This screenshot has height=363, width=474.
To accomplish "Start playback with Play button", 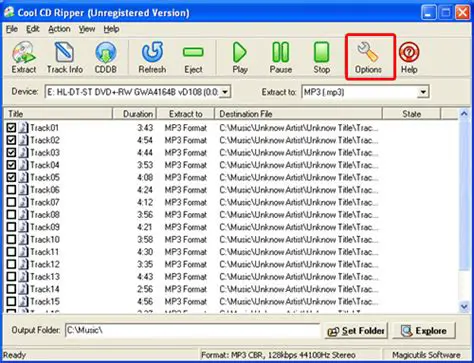I will pyautogui.click(x=240, y=57).
